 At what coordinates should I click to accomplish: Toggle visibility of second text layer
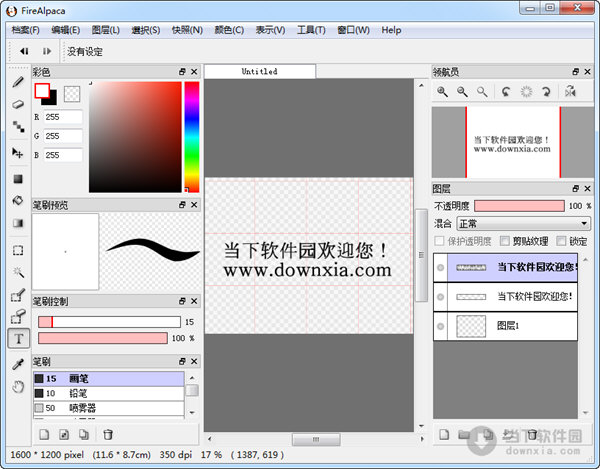coord(440,297)
